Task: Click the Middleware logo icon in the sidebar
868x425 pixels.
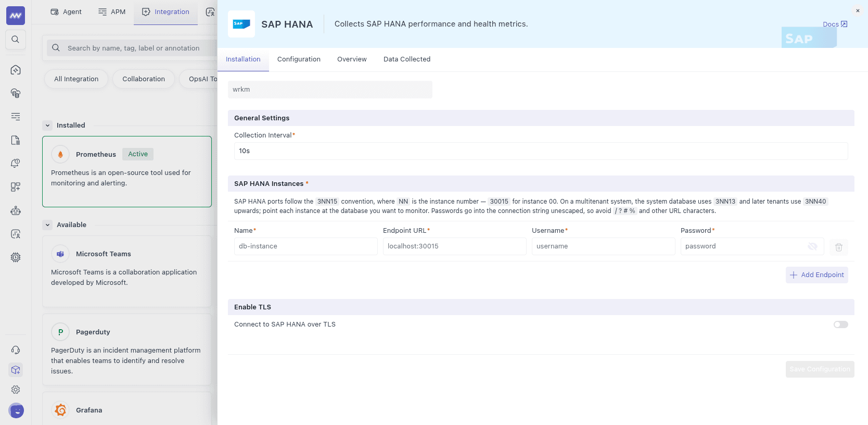Action: [x=16, y=16]
